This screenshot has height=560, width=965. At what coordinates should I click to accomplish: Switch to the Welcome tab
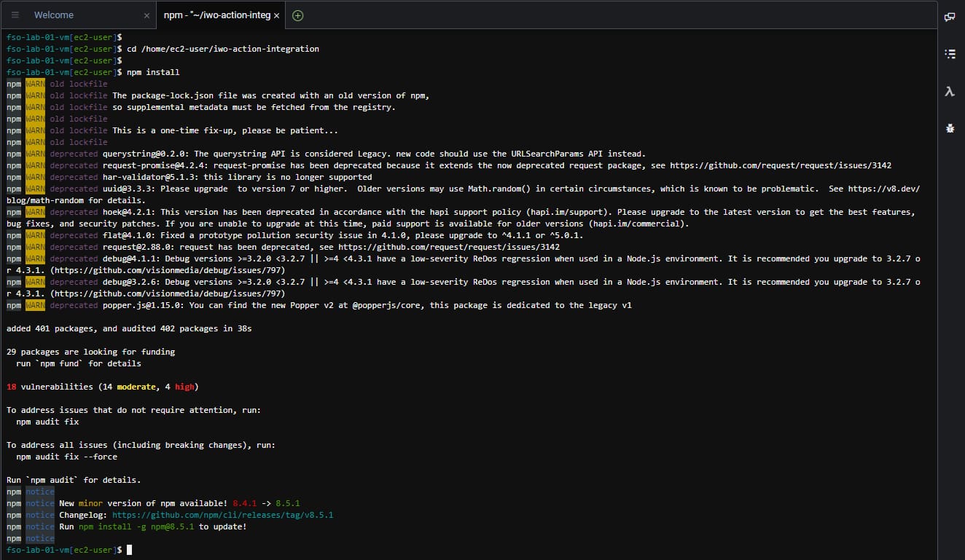(x=54, y=15)
